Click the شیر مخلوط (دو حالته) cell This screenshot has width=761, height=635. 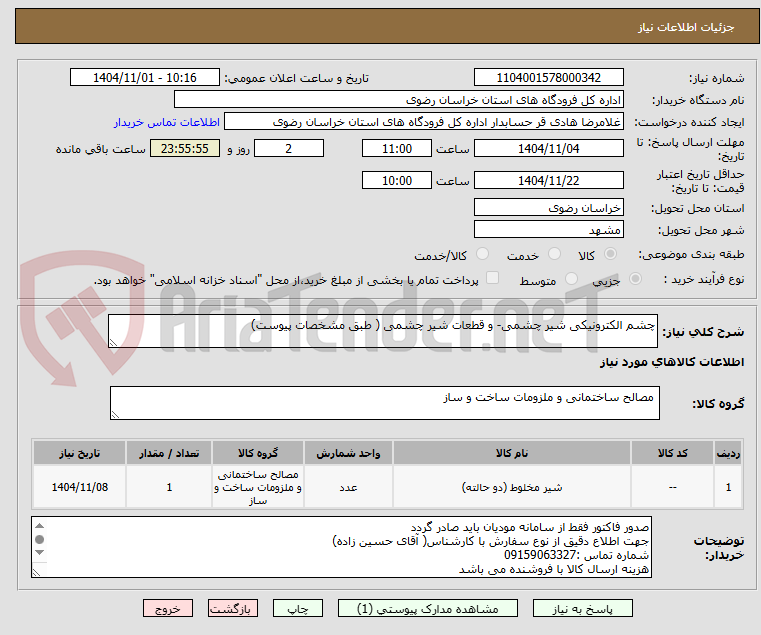pyautogui.click(x=512, y=487)
